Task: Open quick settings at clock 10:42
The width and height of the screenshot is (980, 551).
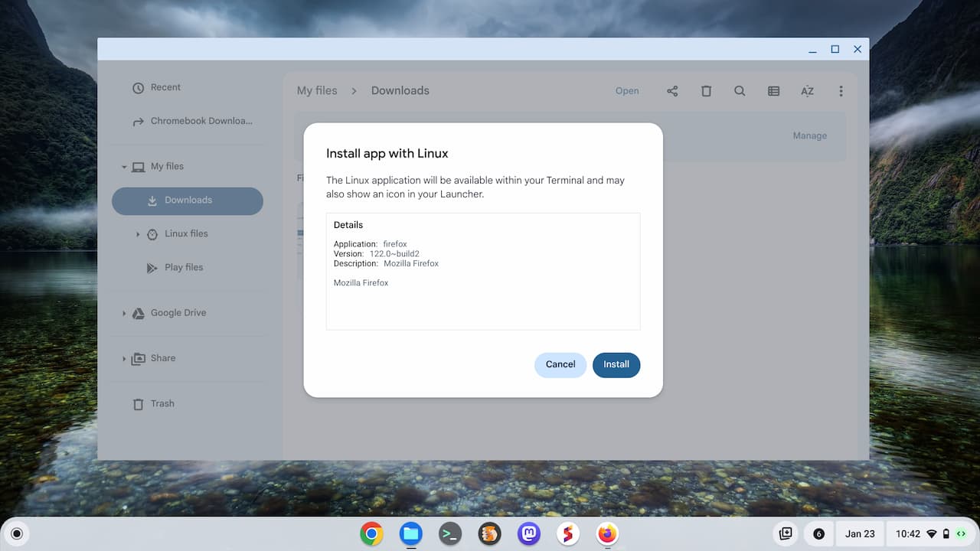Action: pyautogui.click(x=929, y=533)
